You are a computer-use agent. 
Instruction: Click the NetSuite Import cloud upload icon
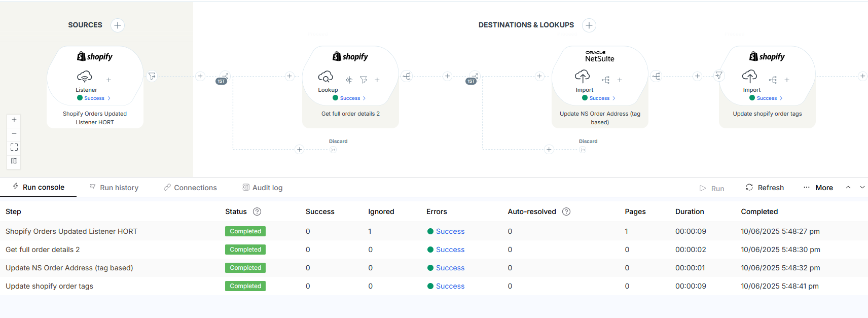[x=582, y=77]
